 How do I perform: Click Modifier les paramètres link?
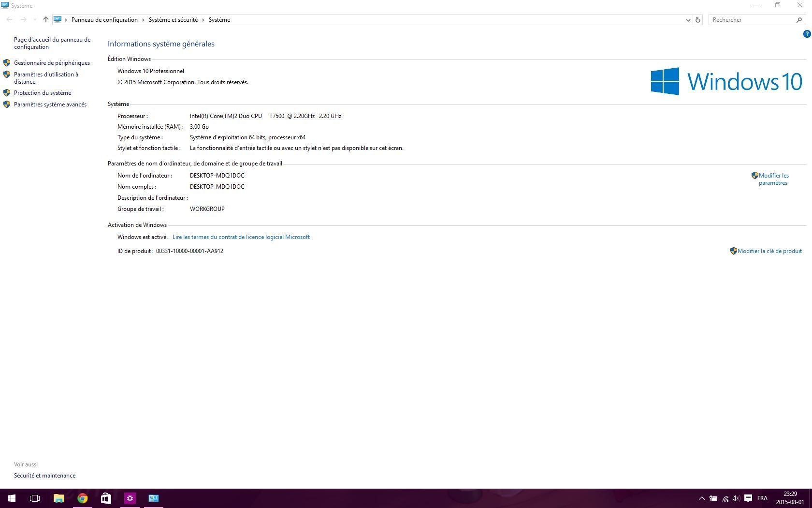tap(773, 179)
